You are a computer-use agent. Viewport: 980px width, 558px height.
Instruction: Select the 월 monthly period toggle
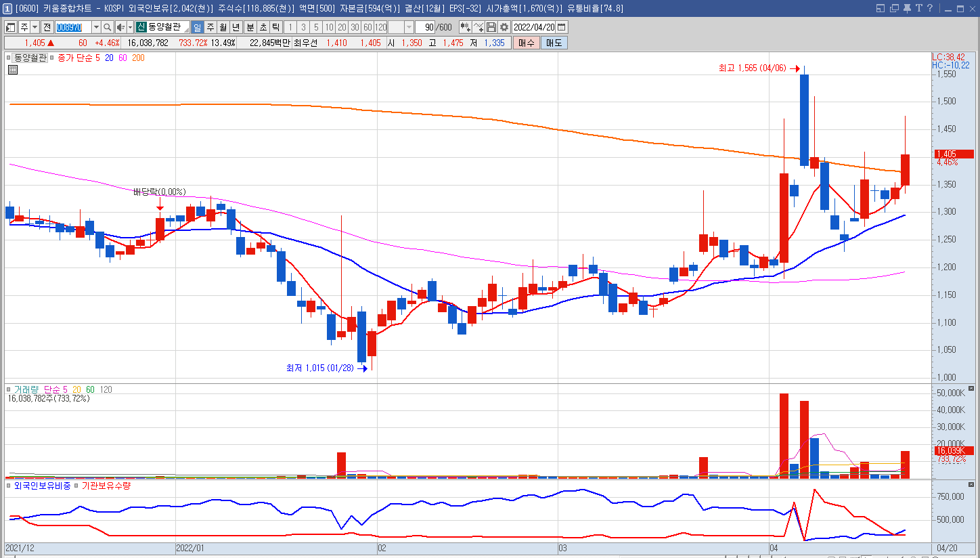click(223, 27)
